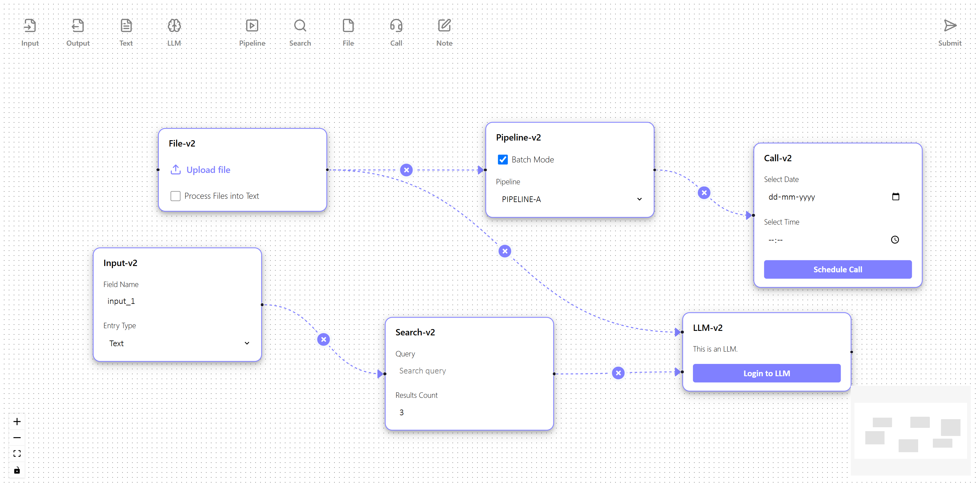
Task: Add a Call node from toolbar
Action: (396, 26)
